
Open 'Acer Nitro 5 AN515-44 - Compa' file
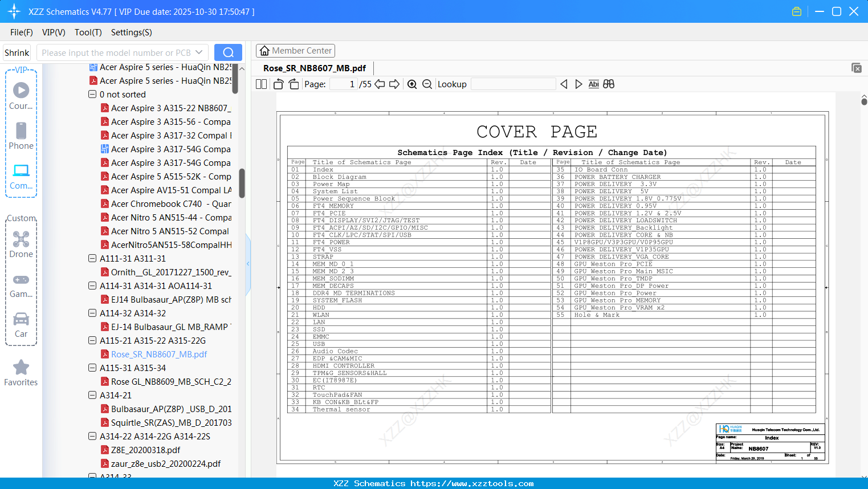(172, 217)
